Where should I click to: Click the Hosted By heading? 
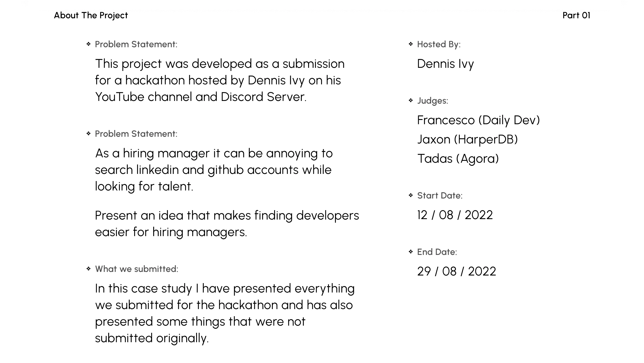click(439, 44)
